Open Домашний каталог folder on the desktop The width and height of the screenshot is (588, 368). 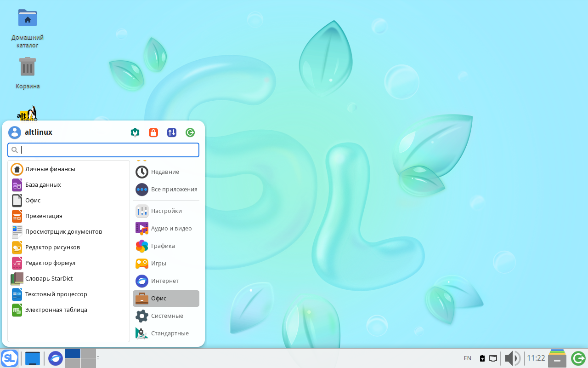pyautogui.click(x=28, y=17)
